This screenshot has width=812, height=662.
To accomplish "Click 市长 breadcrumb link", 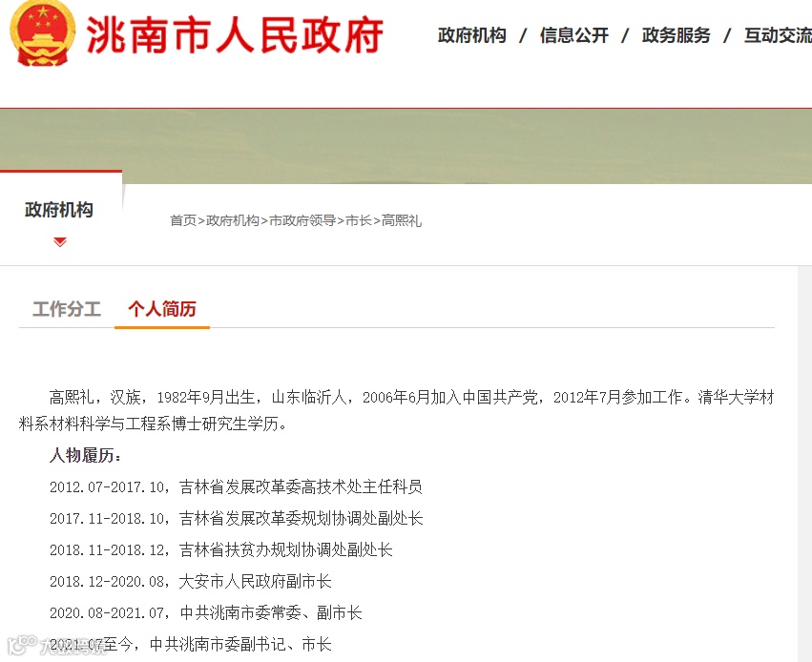I will pos(359,220).
